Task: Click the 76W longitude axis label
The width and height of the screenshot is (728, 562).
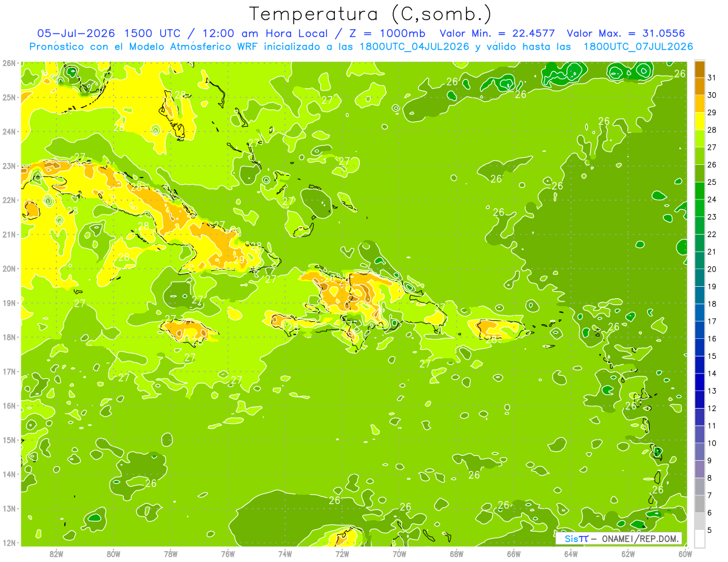Action: tap(227, 554)
